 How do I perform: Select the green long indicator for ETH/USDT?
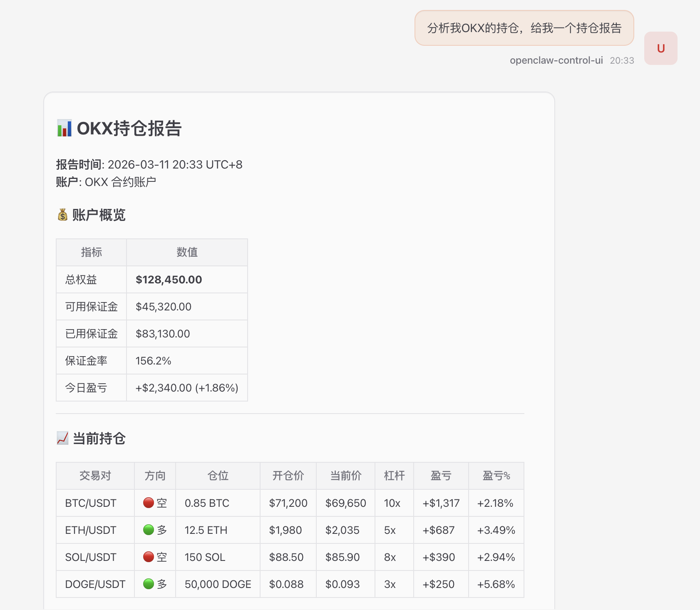(149, 530)
